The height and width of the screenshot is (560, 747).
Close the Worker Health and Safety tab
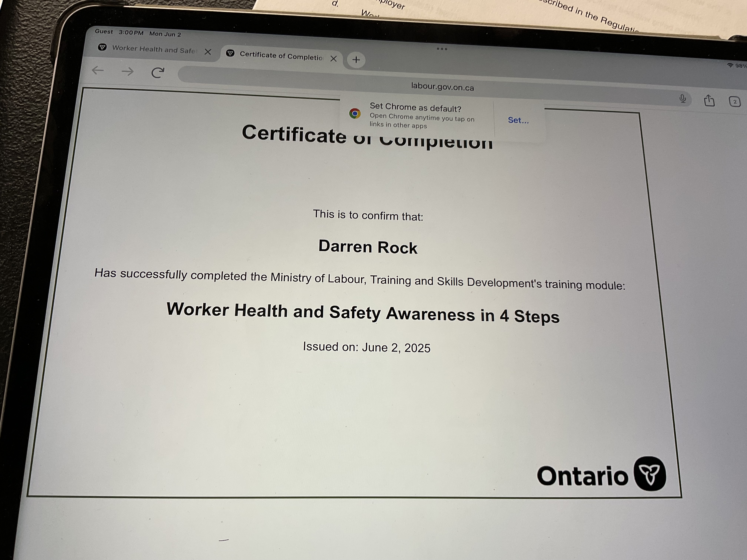pyautogui.click(x=208, y=51)
